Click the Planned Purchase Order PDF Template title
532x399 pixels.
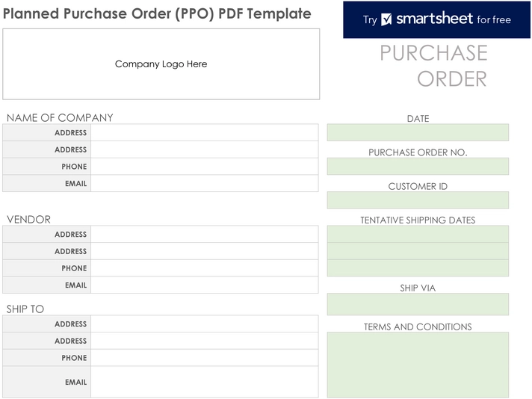point(157,14)
